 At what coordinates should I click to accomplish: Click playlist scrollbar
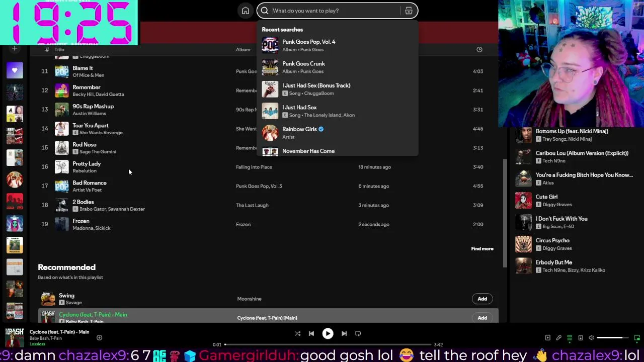(x=505, y=213)
